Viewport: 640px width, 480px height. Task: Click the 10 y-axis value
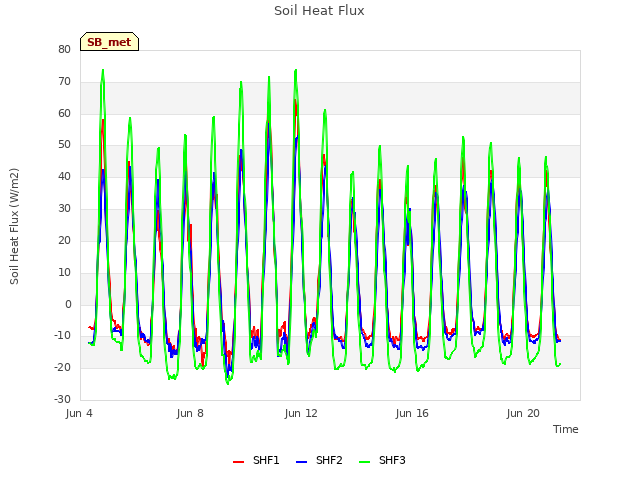coord(64,272)
